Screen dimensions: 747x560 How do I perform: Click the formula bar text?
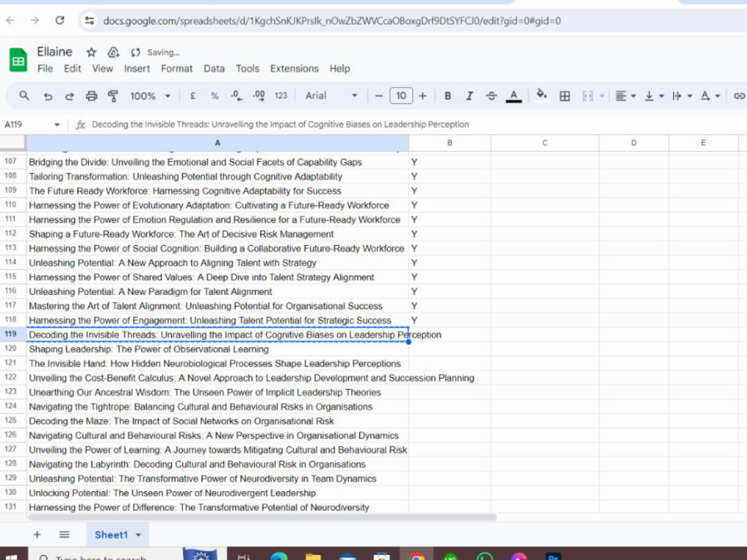point(280,124)
